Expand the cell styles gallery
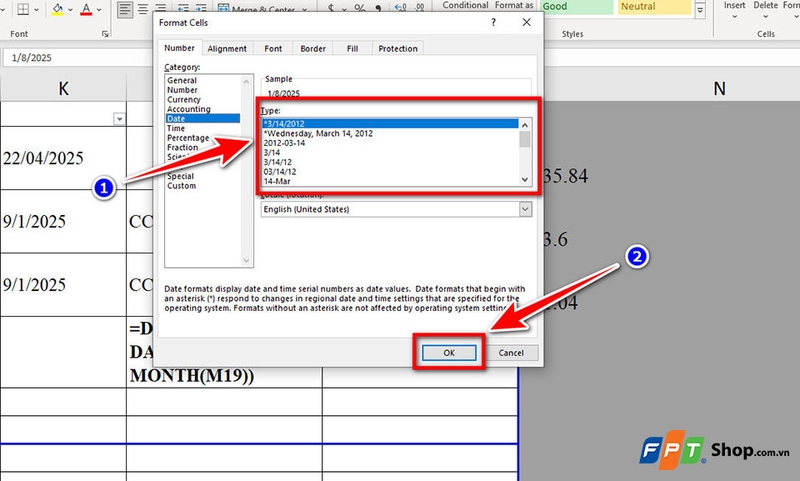This screenshot has width=800, height=481. [x=700, y=10]
